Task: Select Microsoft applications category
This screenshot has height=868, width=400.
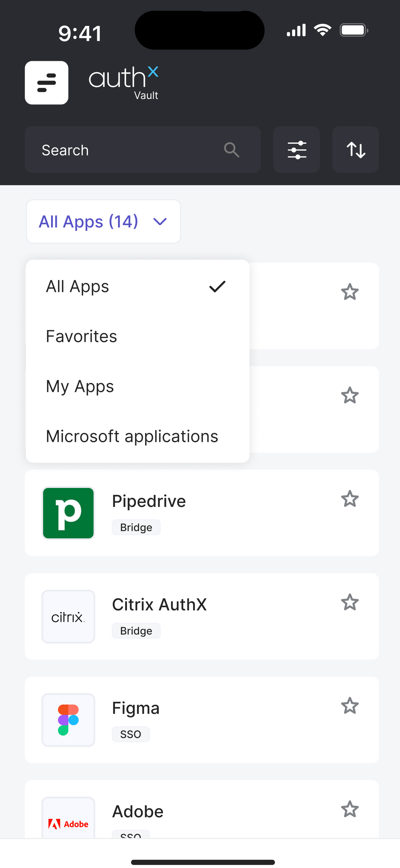Action: click(137, 436)
